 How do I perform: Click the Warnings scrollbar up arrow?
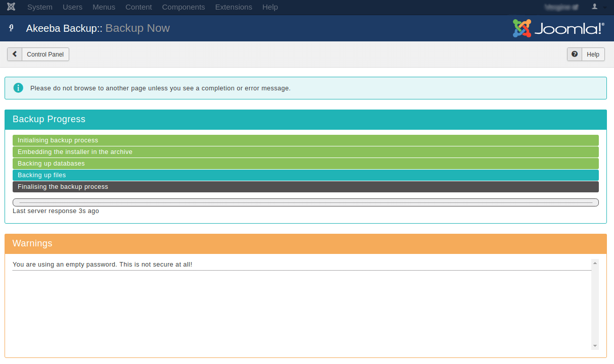pos(595,263)
